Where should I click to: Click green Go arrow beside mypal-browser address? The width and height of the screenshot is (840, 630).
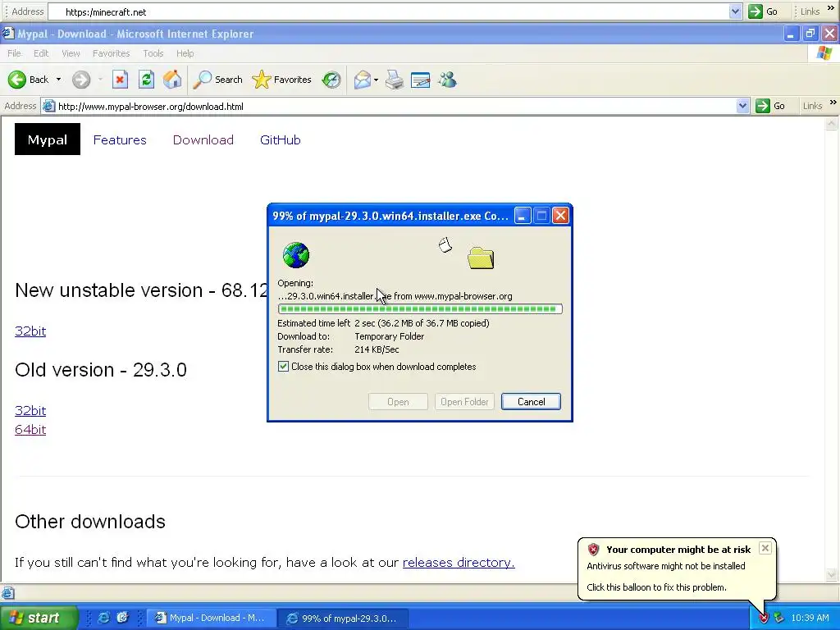pos(762,106)
